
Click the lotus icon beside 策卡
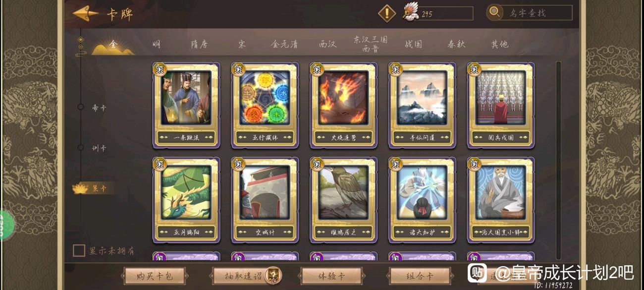[80, 188]
